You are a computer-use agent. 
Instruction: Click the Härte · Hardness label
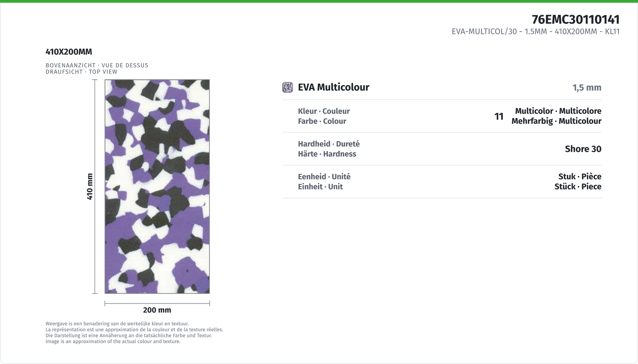tap(327, 154)
